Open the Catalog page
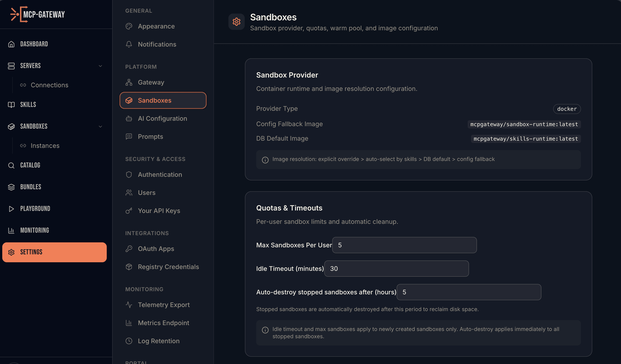Viewport: 621px width, 364px height. [x=30, y=165]
